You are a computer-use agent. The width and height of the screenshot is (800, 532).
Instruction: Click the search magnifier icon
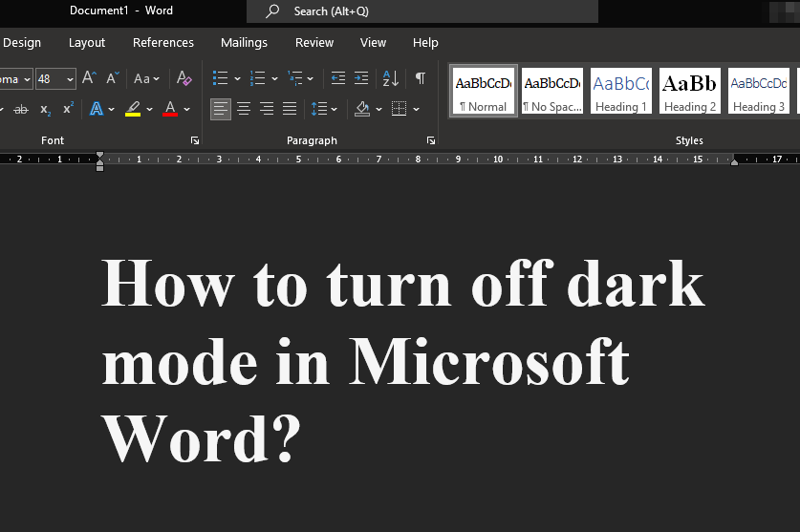(272, 11)
